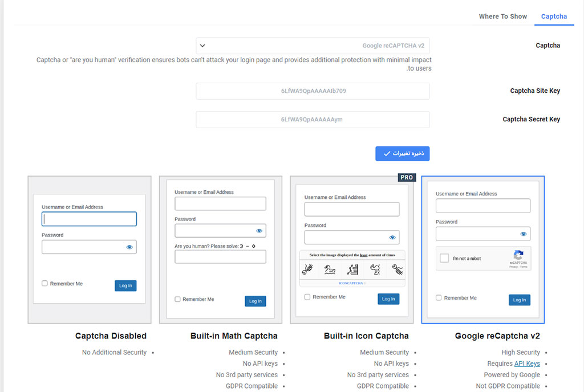
Task: Click the Not GDPR Compatible text
Action: click(508, 386)
